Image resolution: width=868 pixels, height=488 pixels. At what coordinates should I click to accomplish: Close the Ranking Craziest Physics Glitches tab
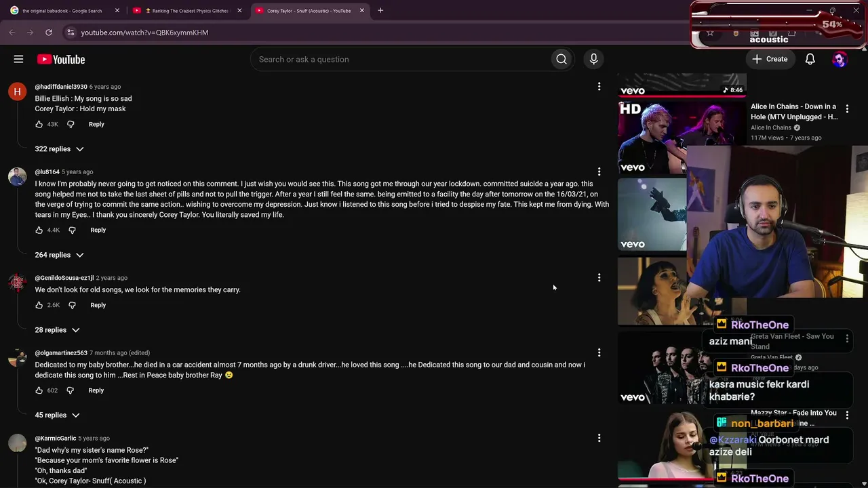[239, 10]
